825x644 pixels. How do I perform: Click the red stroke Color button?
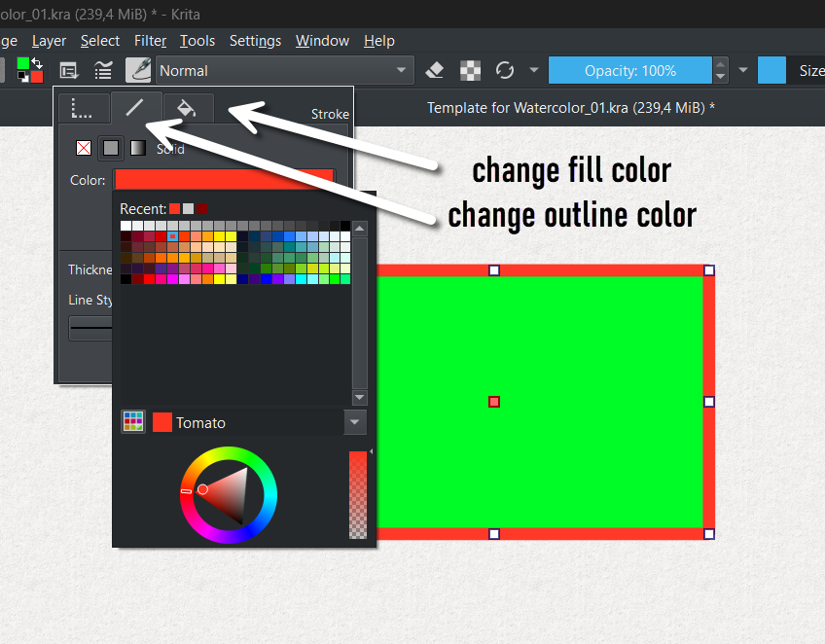(224, 179)
